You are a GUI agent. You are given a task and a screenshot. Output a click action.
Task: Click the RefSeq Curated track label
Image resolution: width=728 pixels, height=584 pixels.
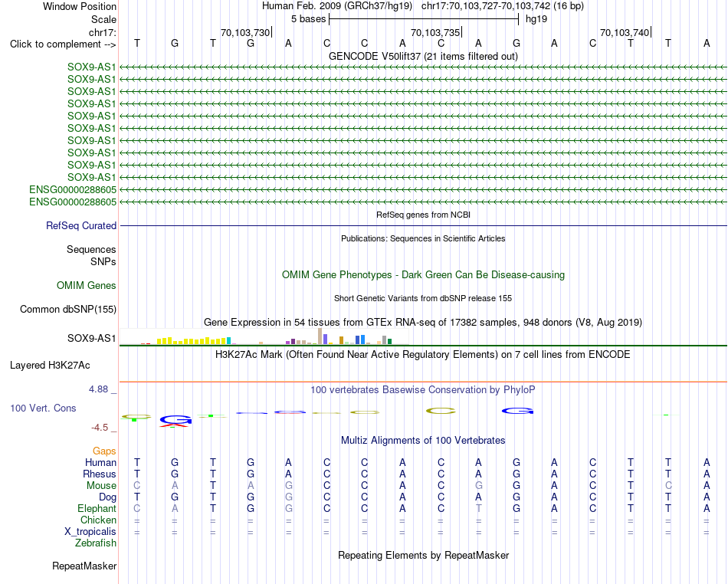pyautogui.click(x=80, y=225)
